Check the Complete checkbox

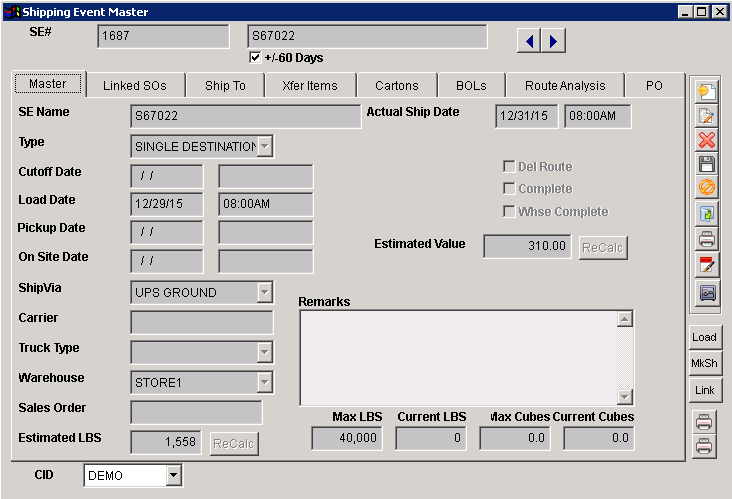coord(509,189)
